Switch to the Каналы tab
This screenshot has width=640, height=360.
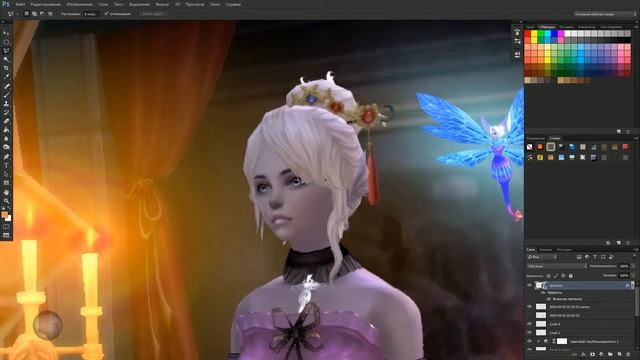pos(545,249)
